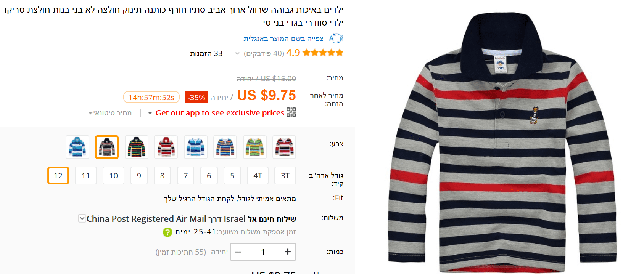Screen dimensions: 644x274
Task: Click the green question mark help icon
Action: [x=167, y=232]
